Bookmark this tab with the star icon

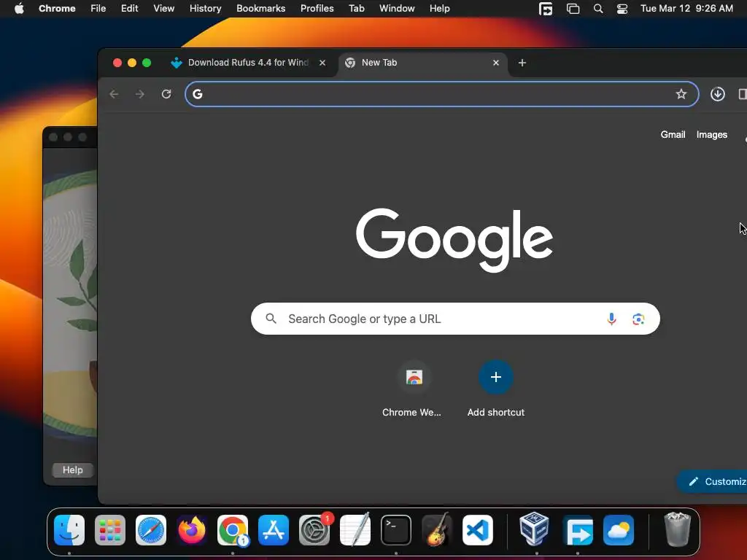681,94
